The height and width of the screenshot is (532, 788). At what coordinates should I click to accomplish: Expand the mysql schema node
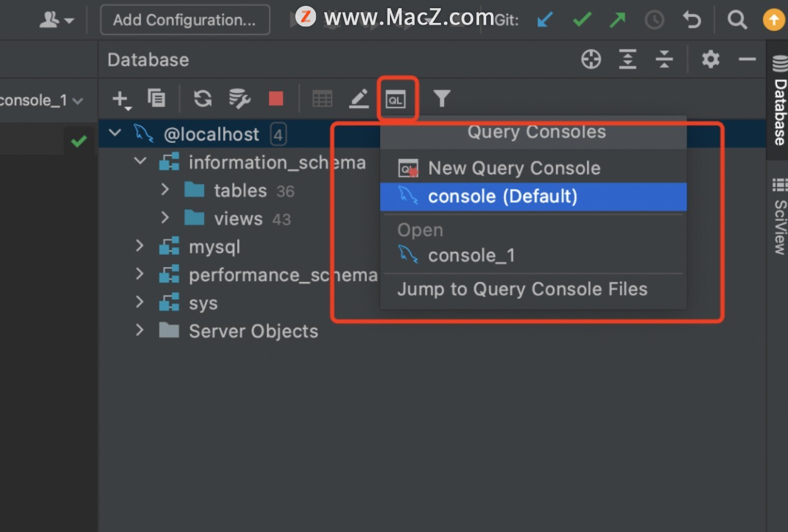[140, 245]
